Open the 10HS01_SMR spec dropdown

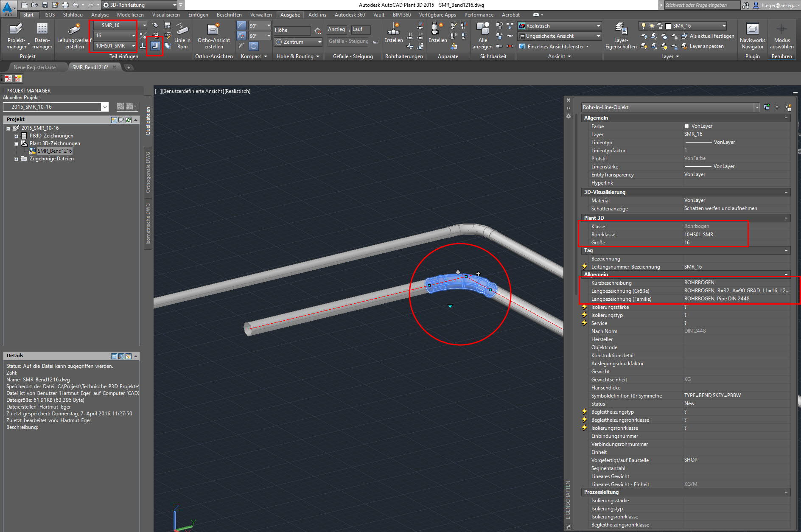tap(133, 46)
